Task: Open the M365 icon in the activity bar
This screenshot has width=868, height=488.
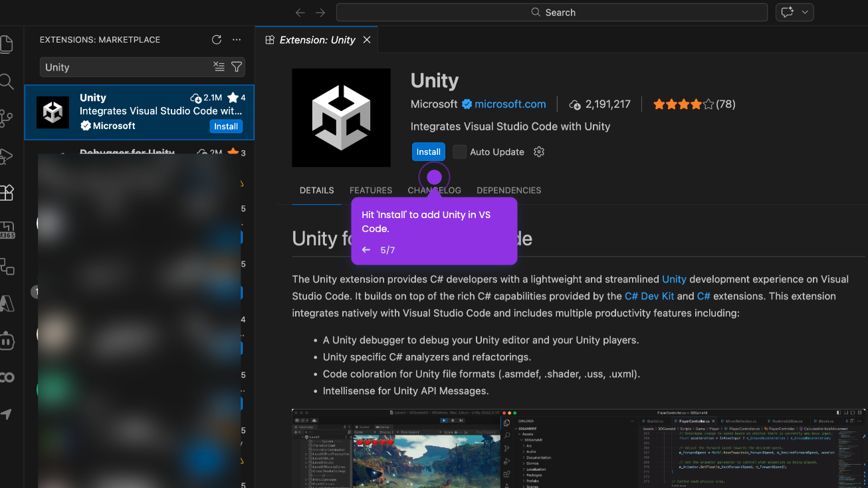Action: point(6,230)
